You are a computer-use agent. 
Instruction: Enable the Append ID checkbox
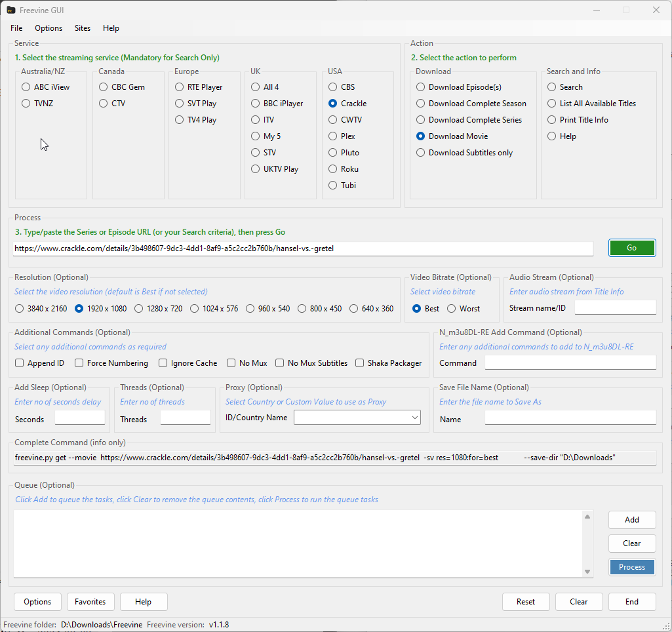coord(20,363)
